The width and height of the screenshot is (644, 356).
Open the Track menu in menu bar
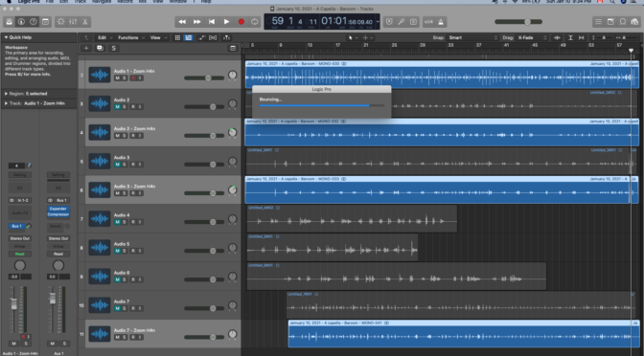pos(80,2)
